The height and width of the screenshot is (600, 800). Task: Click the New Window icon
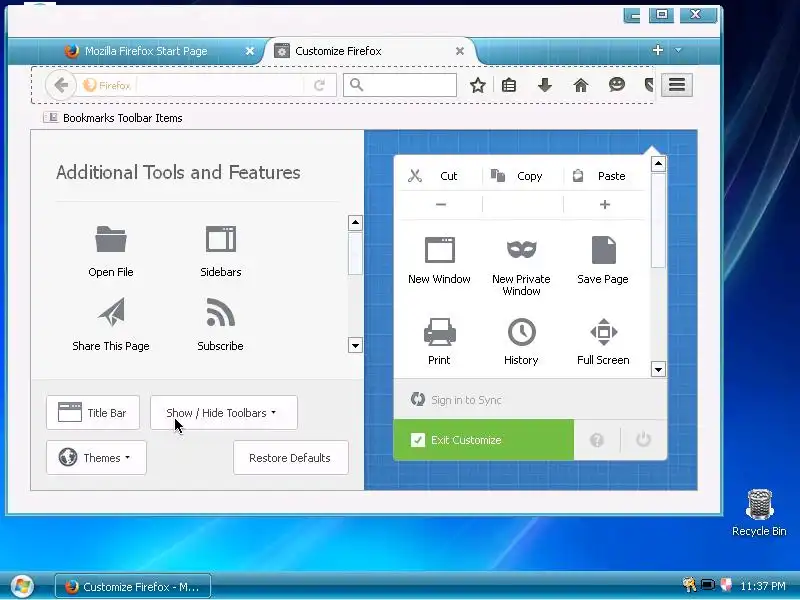(439, 249)
